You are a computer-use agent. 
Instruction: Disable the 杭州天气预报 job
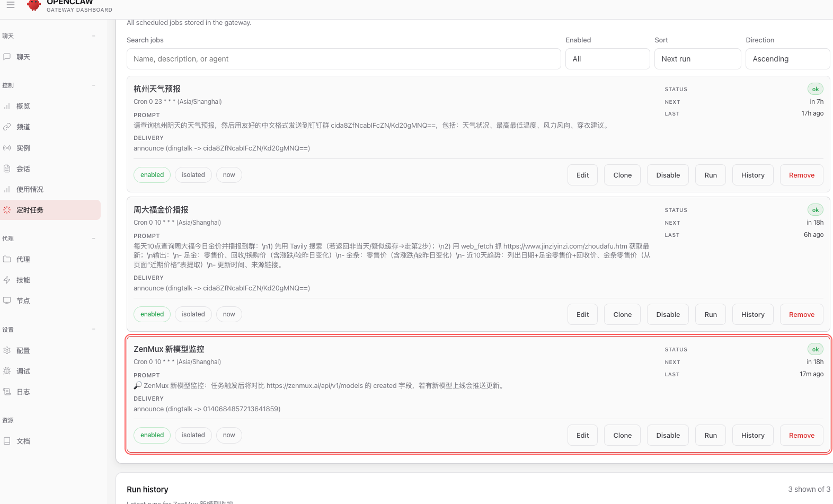[668, 175]
